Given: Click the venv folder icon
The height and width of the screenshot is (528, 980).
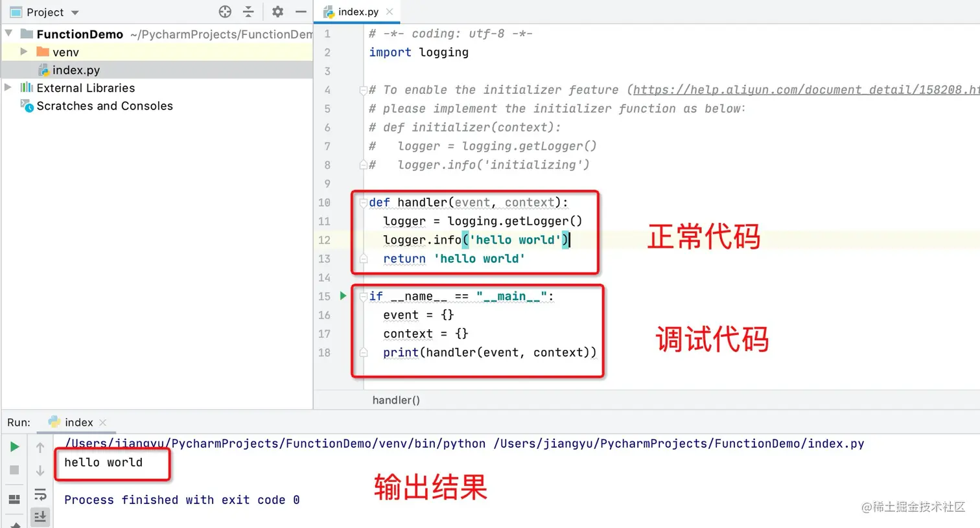Looking at the screenshot, I should pos(43,52).
